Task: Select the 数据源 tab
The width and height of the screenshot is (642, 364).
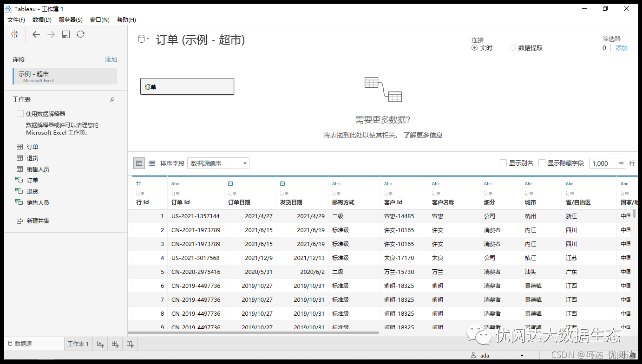Action: tap(33, 344)
